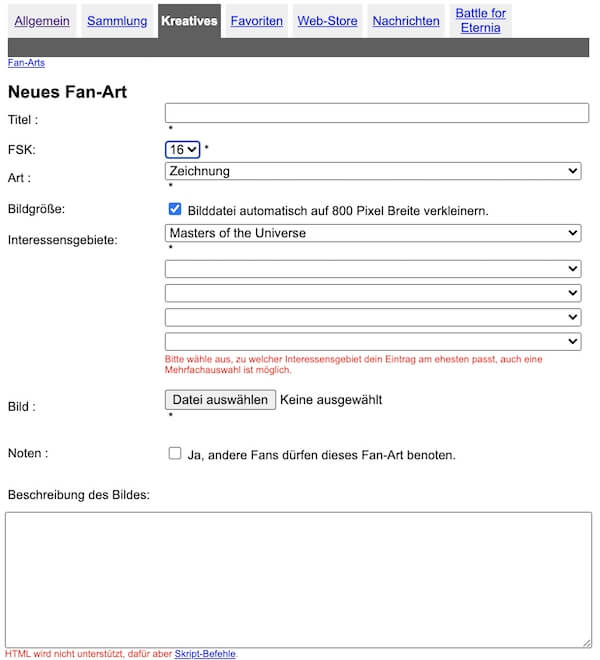
Task: Open the Allgemein tab
Action: [x=42, y=21]
